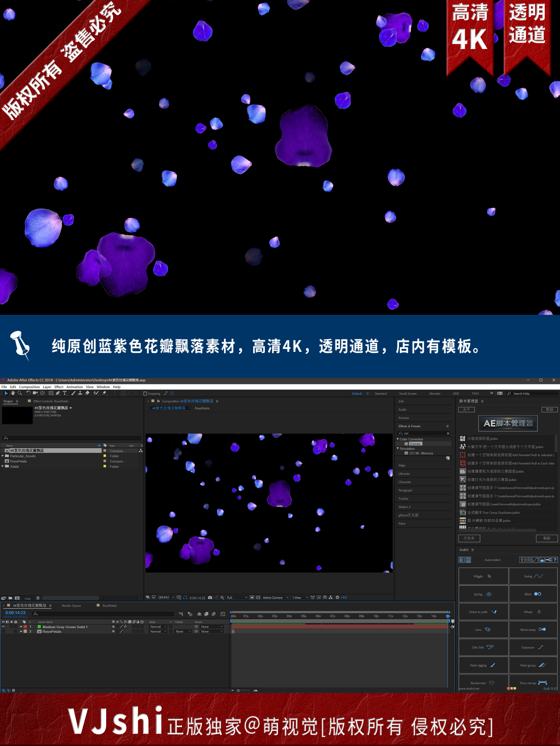560x746 pixels.
Task: Click the Draft 3D icon in timeline
Action: tap(190, 614)
